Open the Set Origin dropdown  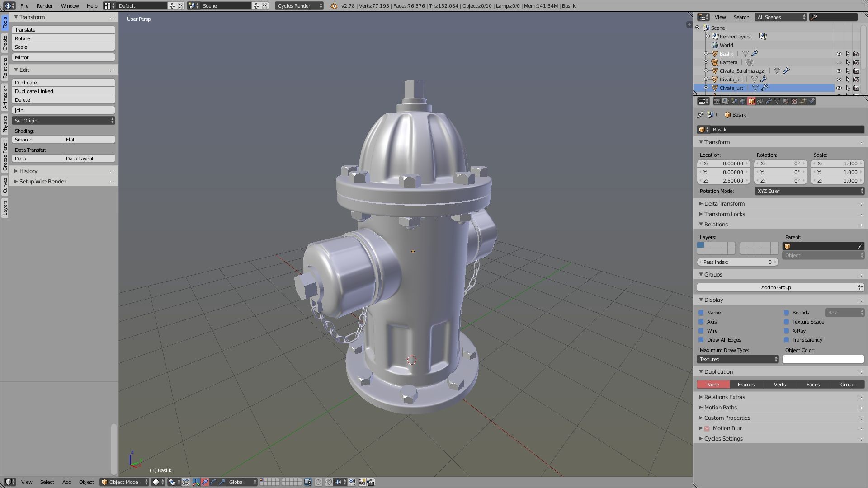63,121
